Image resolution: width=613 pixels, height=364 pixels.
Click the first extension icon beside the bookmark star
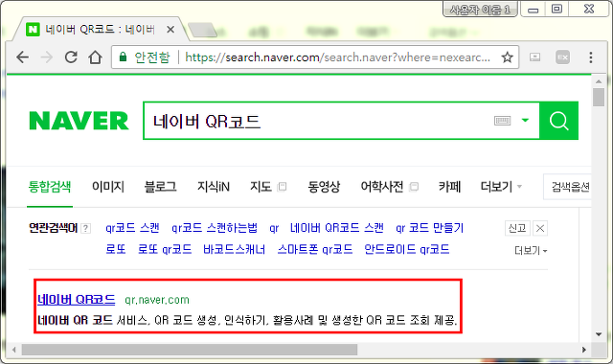534,57
